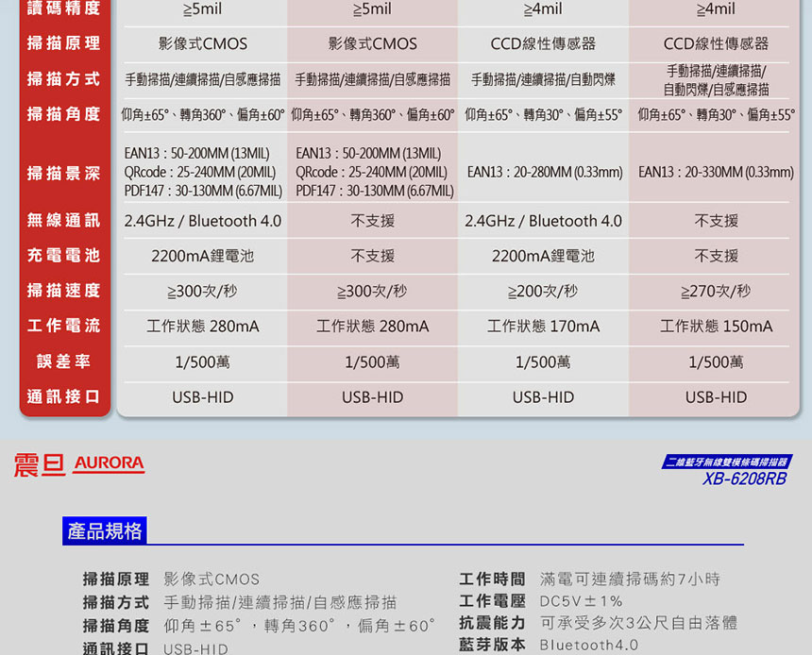Click the 掃描景深 red row header
The image size is (812, 655).
(x=63, y=173)
